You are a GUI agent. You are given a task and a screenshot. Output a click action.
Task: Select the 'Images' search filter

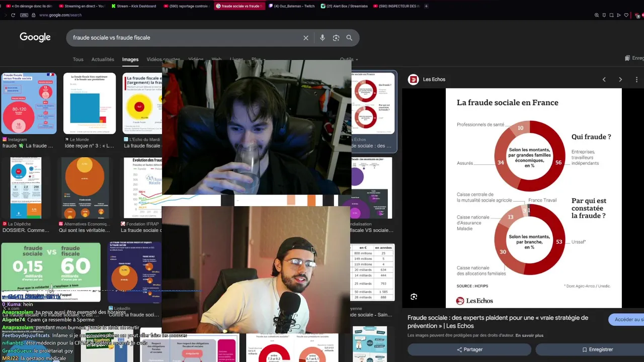tap(130, 59)
